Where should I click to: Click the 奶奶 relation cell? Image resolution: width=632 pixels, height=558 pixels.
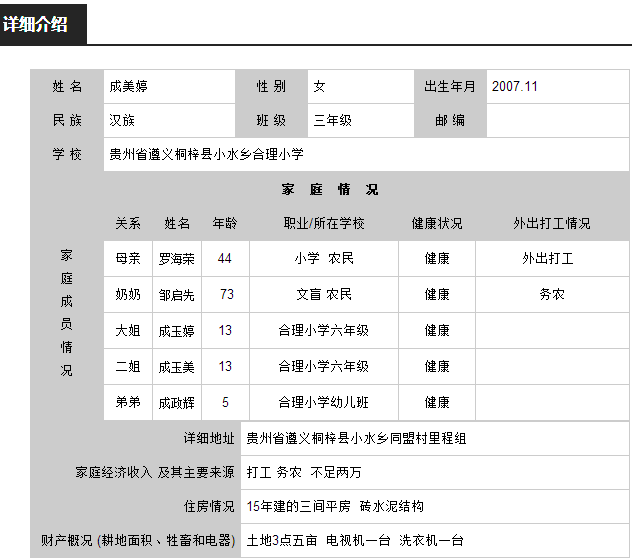(x=128, y=294)
